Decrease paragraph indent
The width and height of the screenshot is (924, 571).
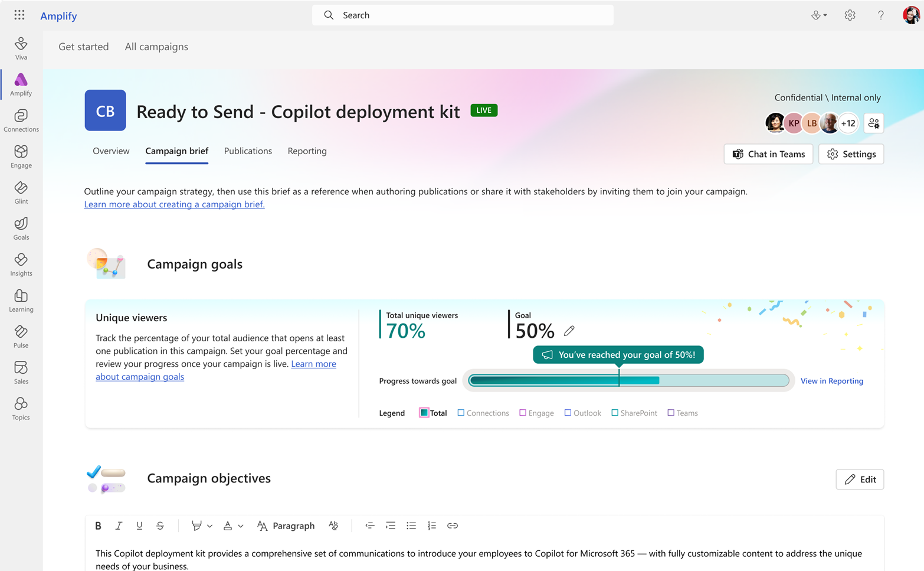pyautogui.click(x=370, y=526)
